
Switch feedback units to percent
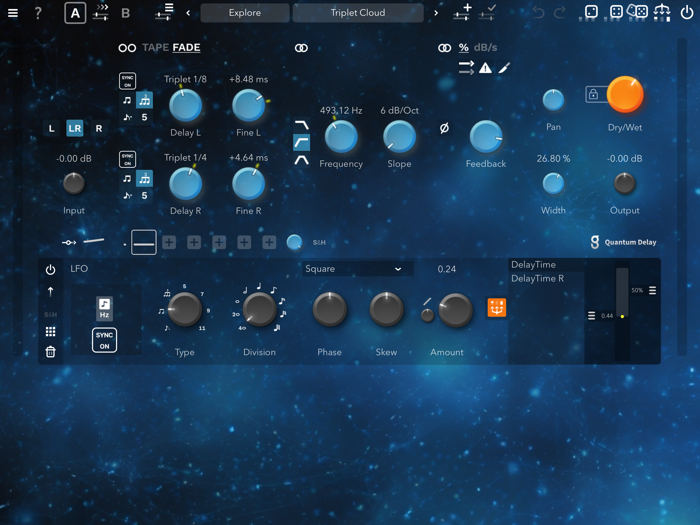(464, 47)
